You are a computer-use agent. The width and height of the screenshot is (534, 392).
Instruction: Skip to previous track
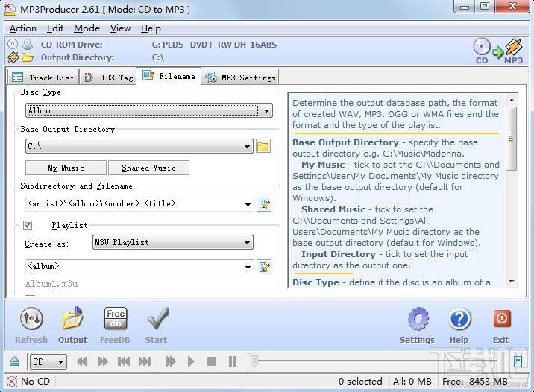(x=124, y=361)
